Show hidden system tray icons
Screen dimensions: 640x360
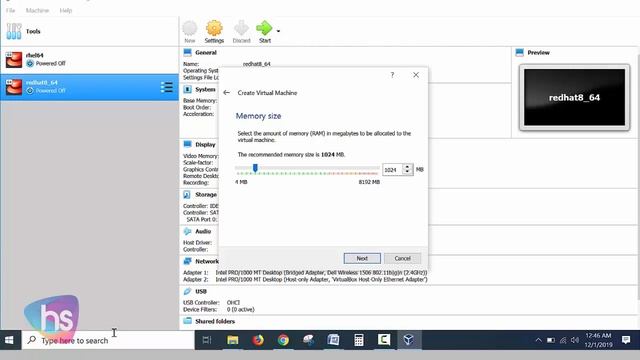point(538,340)
